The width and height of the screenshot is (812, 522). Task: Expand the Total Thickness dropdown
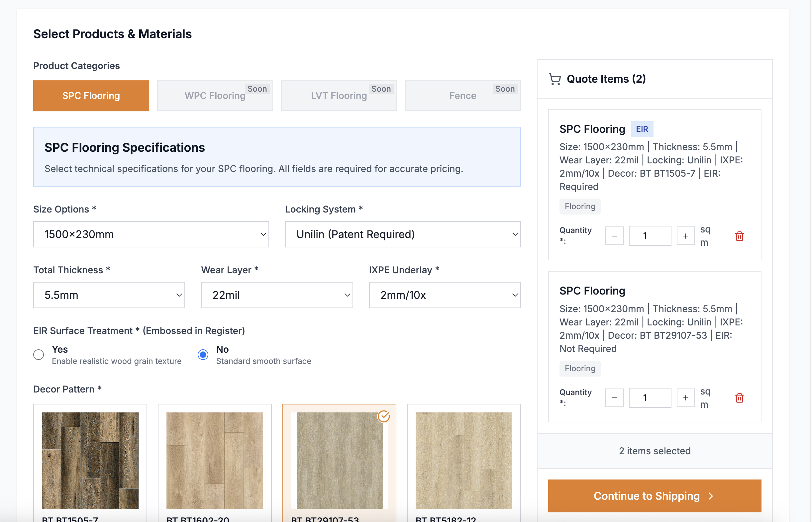(x=109, y=295)
